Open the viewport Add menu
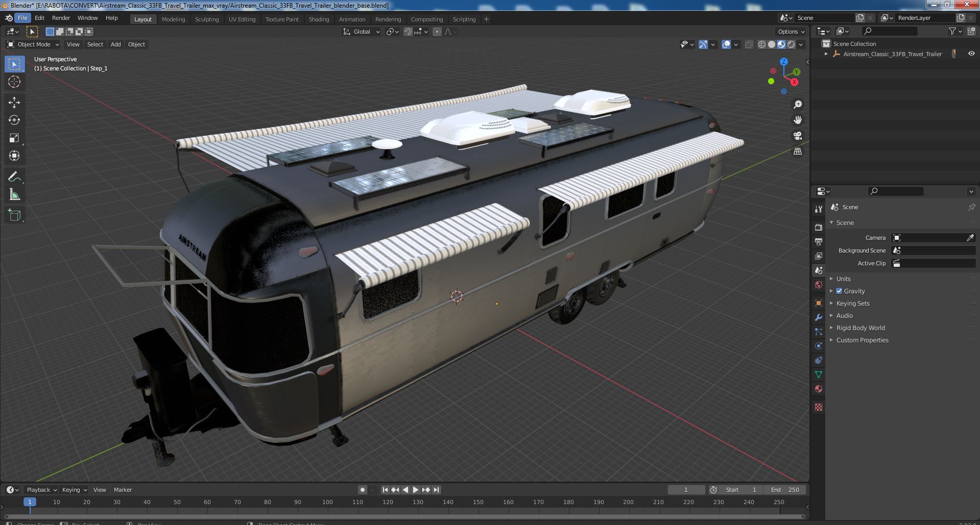The width and height of the screenshot is (980, 525). tap(115, 44)
